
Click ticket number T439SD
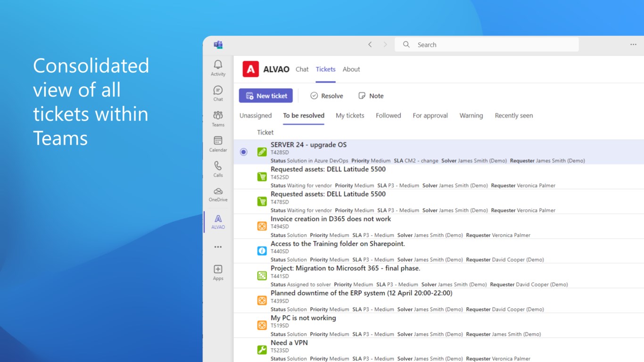[280, 301]
